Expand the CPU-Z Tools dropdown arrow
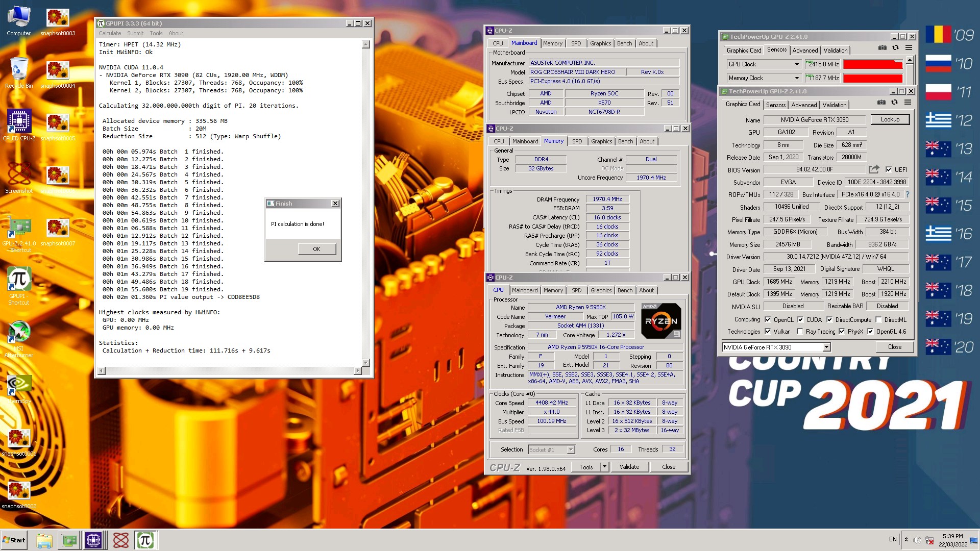This screenshot has width=980, height=551. click(x=604, y=467)
